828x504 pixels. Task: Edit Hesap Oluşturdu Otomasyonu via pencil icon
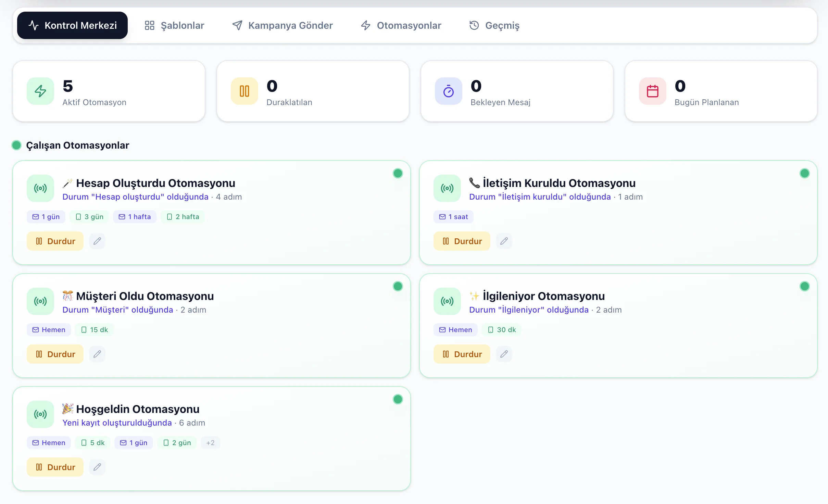[97, 241]
